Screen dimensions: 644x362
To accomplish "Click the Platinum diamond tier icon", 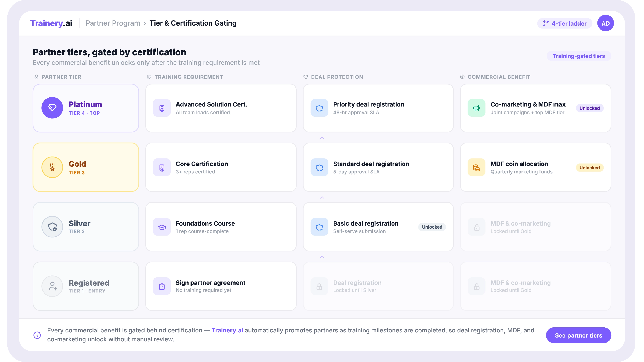I will pos(52,108).
